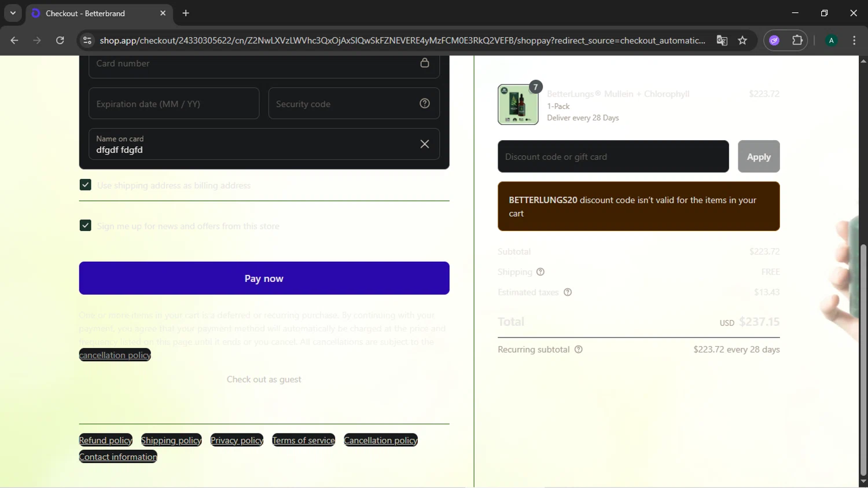Click the scrollbar up arrow
The image size is (868, 488).
click(x=863, y=61)
